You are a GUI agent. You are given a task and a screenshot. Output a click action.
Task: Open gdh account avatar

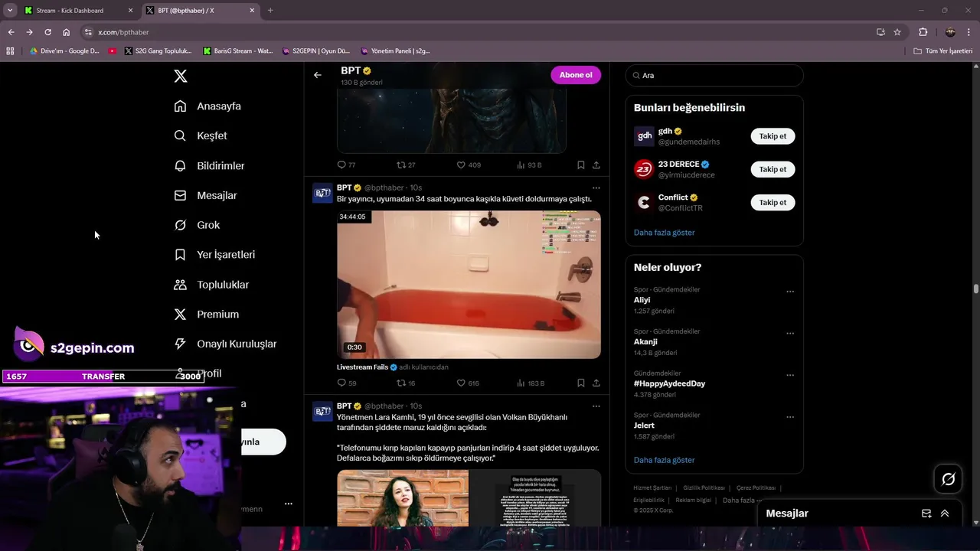[x=644, y=136]
